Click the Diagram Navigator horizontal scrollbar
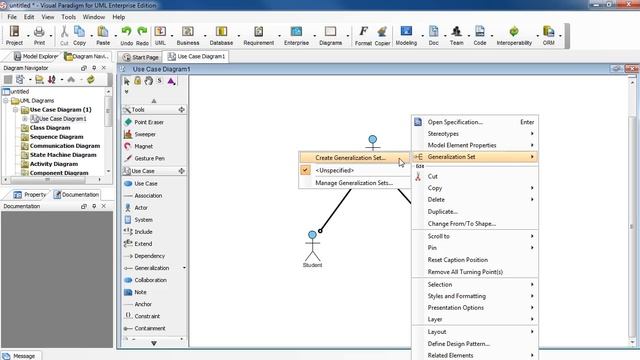 (52, 179)
